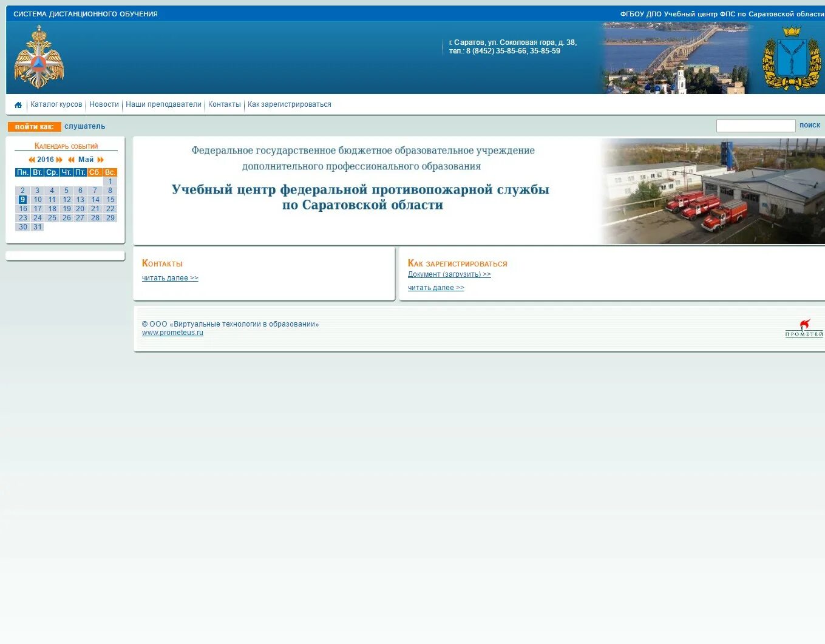The width and height of the screenshot is (825, 644).
Task: Click the MChS emblem logo
Action: click(x=39, y=57)
